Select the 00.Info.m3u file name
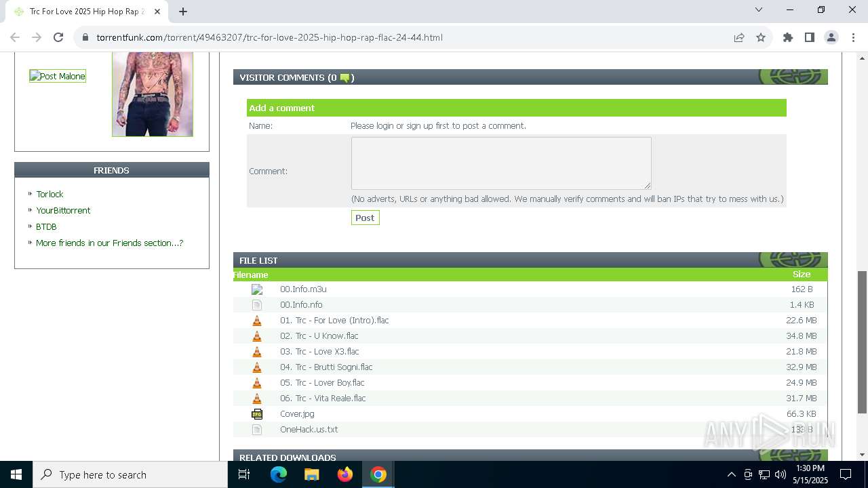The height and width of the screenshot is (488, 868). click(x=303, y=289)
